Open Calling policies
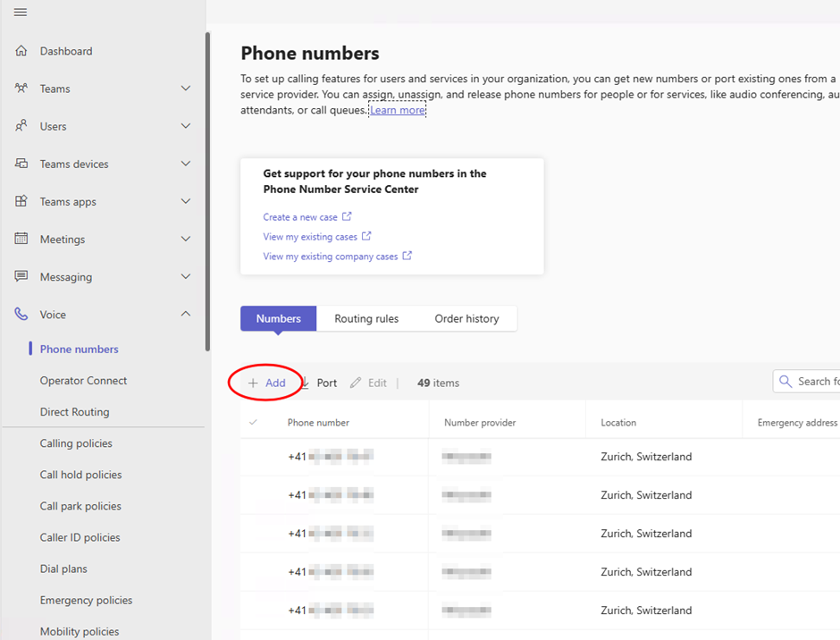Viewport: 840px width, 640px height. point(76,443)
